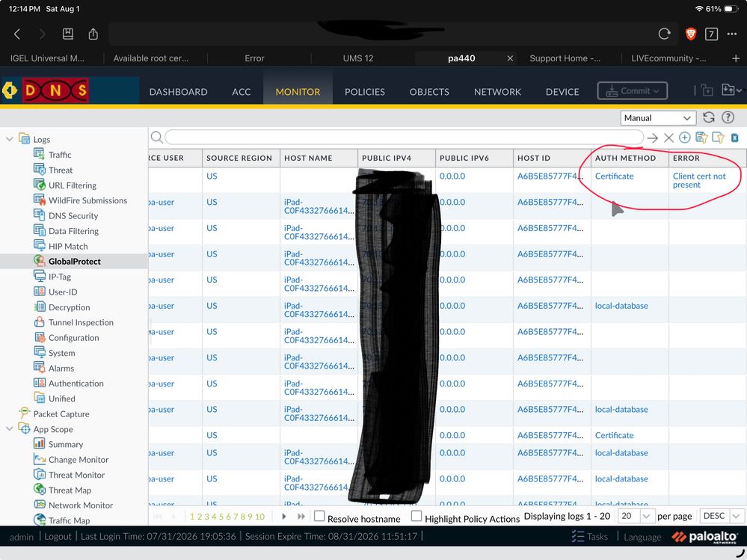Enable Resolve hostname checkbox
The width and height of the screenshot is (747, 560).
(x=320, y=516)
